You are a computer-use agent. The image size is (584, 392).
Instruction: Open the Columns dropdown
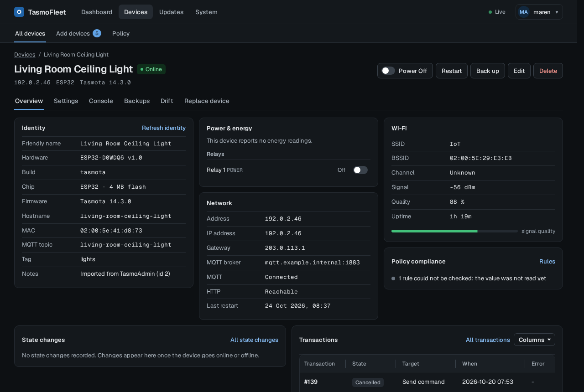tap(534, 340)
